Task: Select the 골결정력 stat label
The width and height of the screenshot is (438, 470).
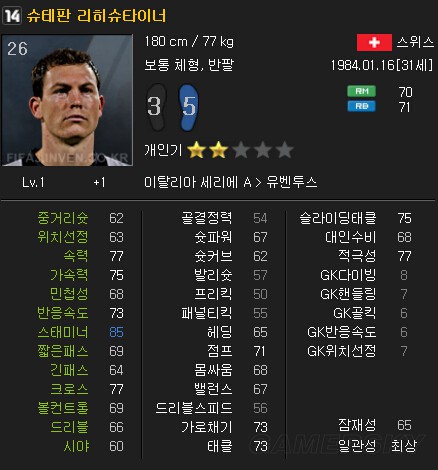Action: click(207, 218)
